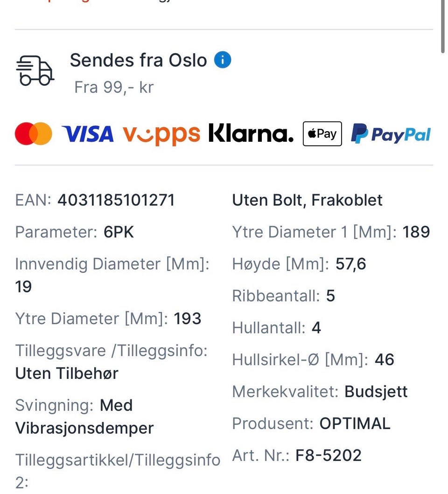Select the Hullsirkel-Ø value 46
448x494 pixels.
385,360
